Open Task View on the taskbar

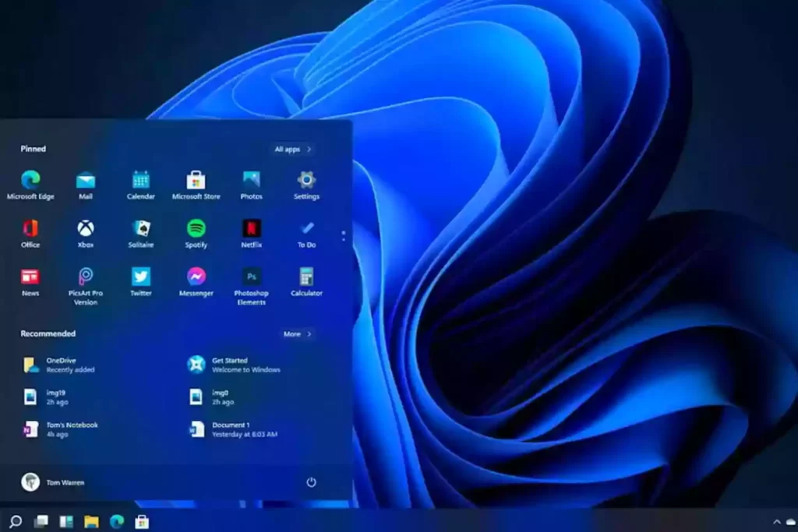click(41, 521)
